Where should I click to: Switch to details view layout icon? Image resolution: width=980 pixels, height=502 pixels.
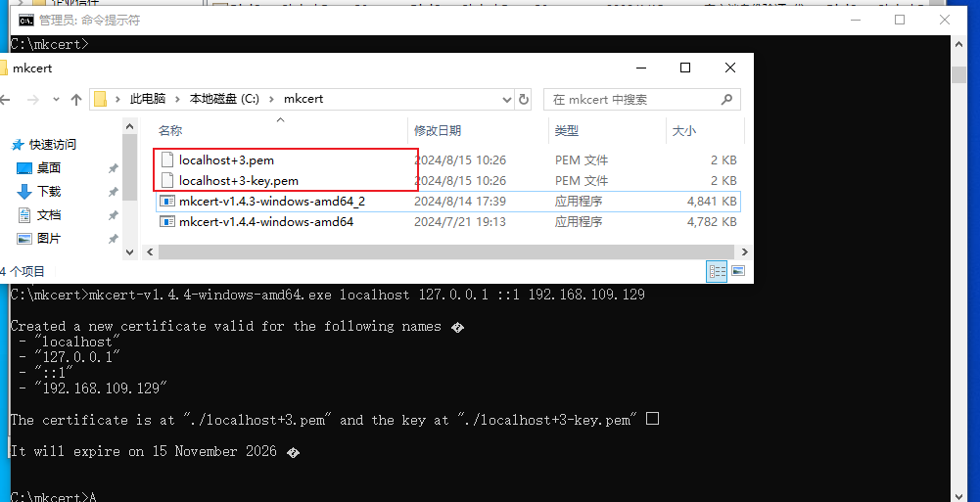coord(717,271)
